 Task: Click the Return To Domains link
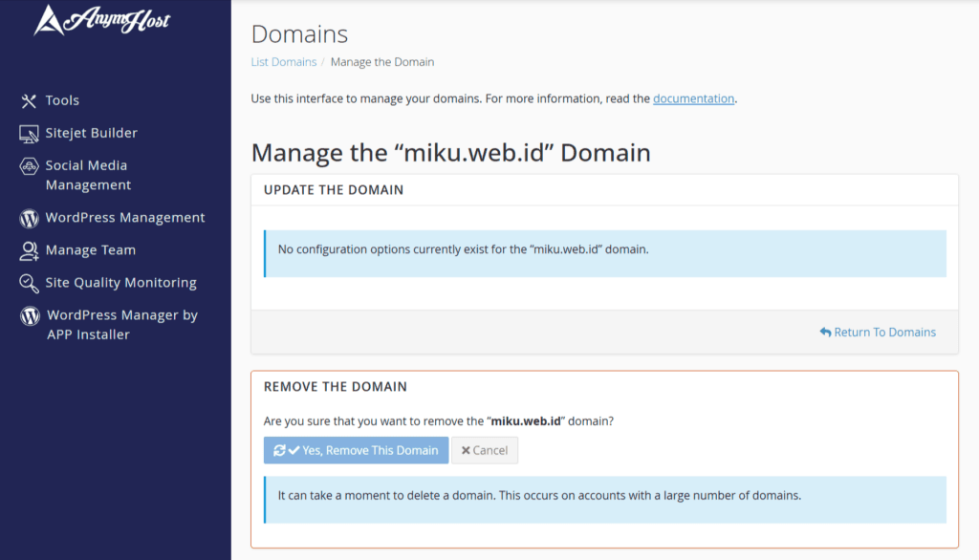pyautogui.click(x=884, y=332)
